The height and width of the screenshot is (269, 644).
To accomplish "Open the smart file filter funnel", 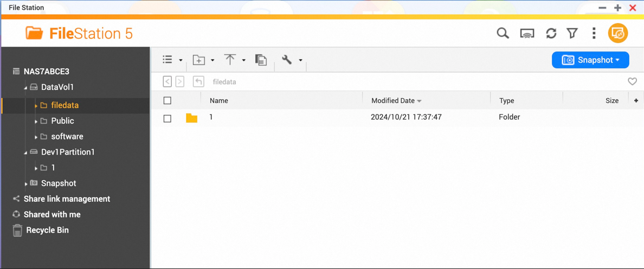I will click(572, 33).
